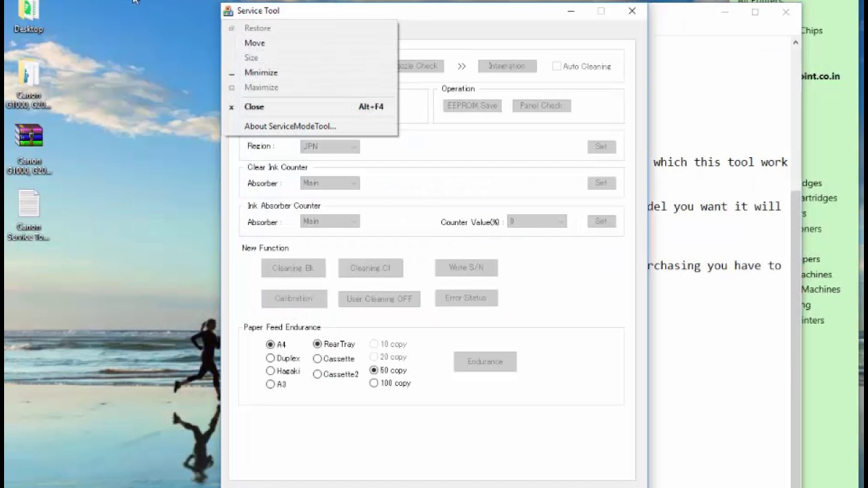The height and width of the screenshot is (488, 868).
Task: Open the Clear Ink Counter Absorber dropdown
Action: pos(330,183)
